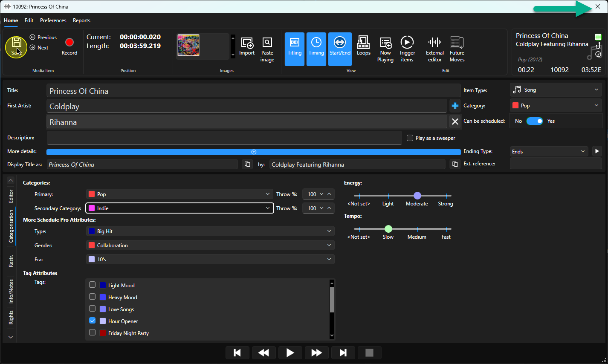Open the Ending Type dropdown
The height and width of the screenshot is (364, 608).
549,151
